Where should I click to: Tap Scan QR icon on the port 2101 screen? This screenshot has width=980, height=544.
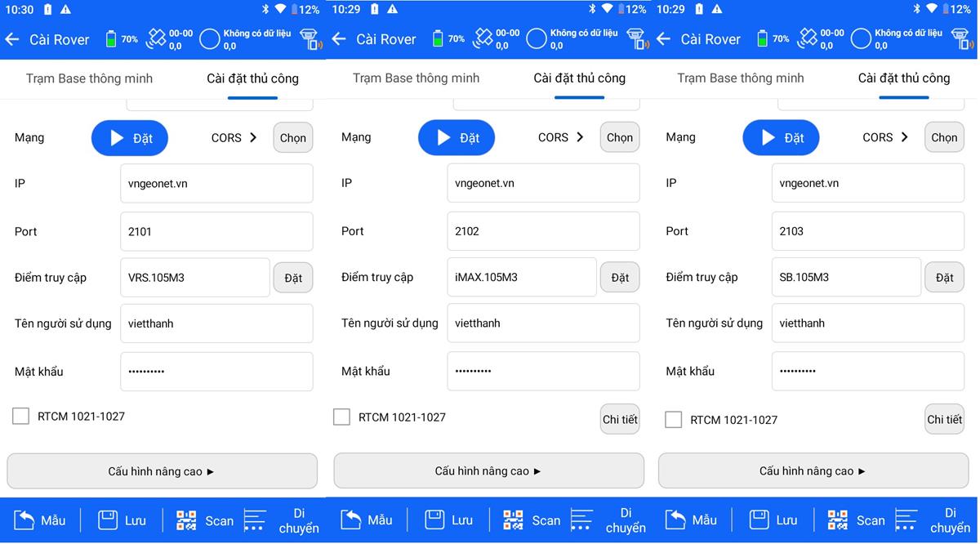click(x=187, y=520)
